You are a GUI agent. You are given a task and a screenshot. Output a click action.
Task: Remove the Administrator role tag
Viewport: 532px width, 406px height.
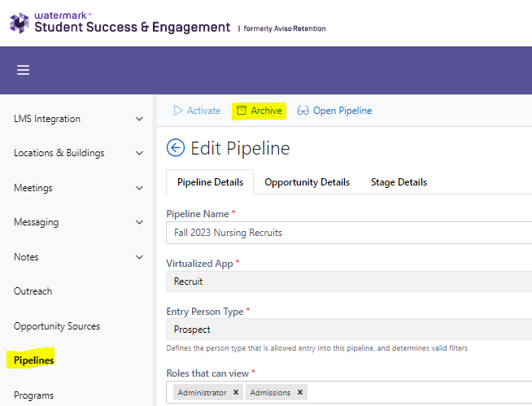pyautogui.click(x=236, y=392)
